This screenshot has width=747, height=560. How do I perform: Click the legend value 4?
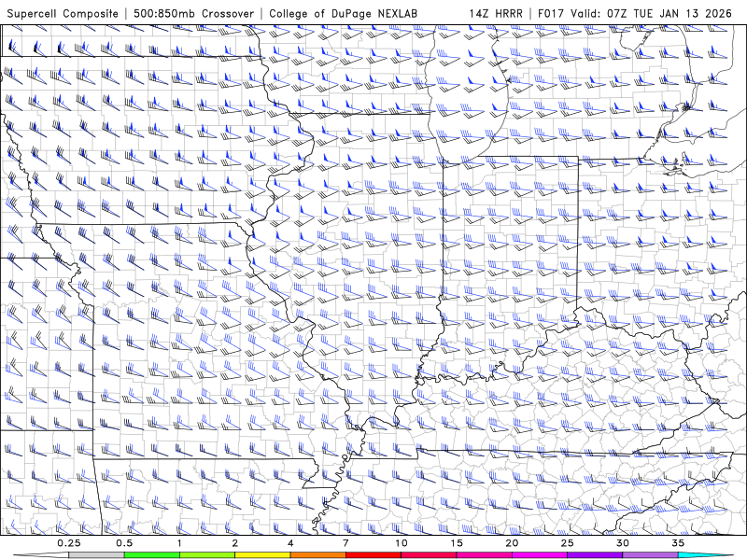pos(290,543)
